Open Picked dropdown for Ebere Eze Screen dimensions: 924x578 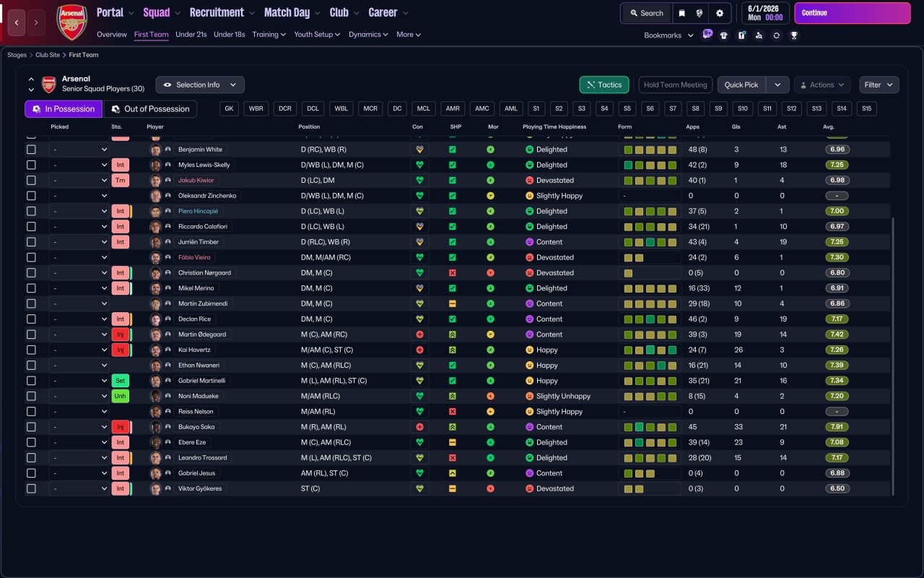(79, 442)
